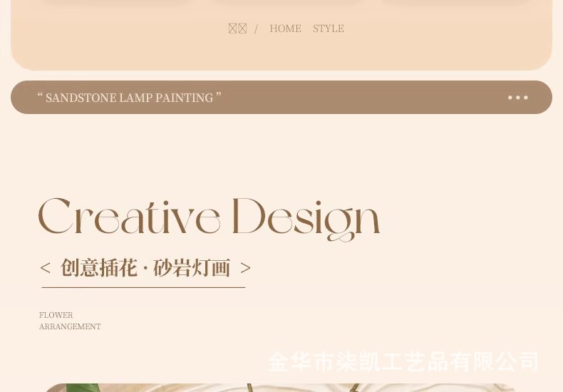Click the SANDSTONE LAMP PAINTING banner text
This screenshot has width=563, height=392.
coord(129,98)
